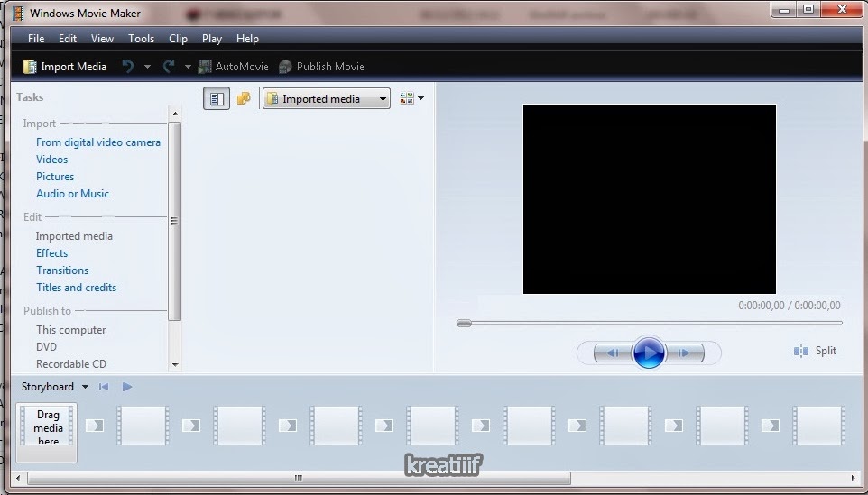
Task: Click the Play Storyboard icon
Action: pos(127,387)
